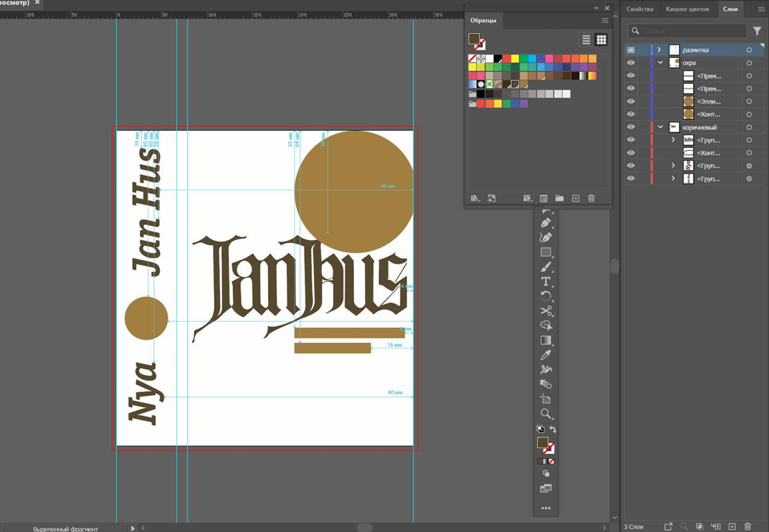Switch to the Каталог цветов tab
This screenshot has width=769, height=532.
(x=687, y=9)
